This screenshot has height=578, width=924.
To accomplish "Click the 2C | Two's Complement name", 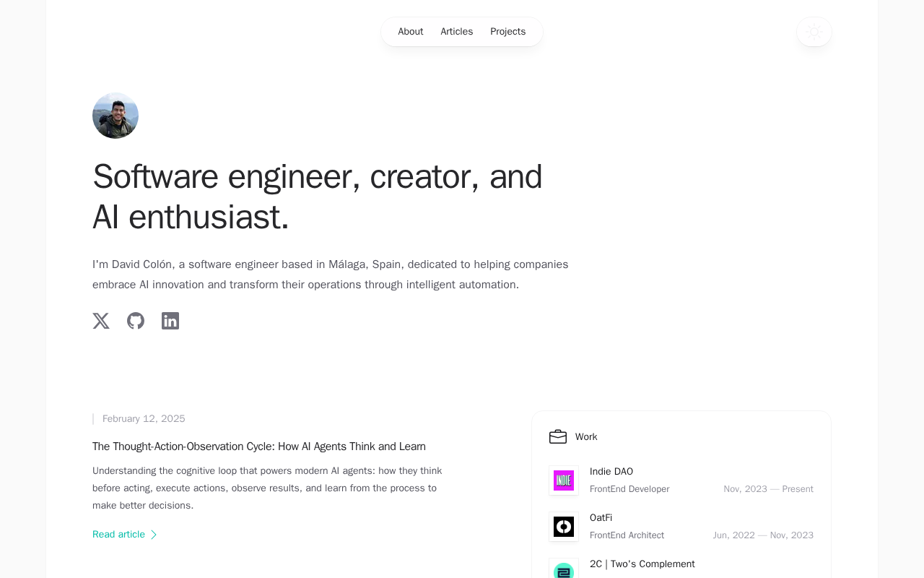I will (x=642, y=564).
